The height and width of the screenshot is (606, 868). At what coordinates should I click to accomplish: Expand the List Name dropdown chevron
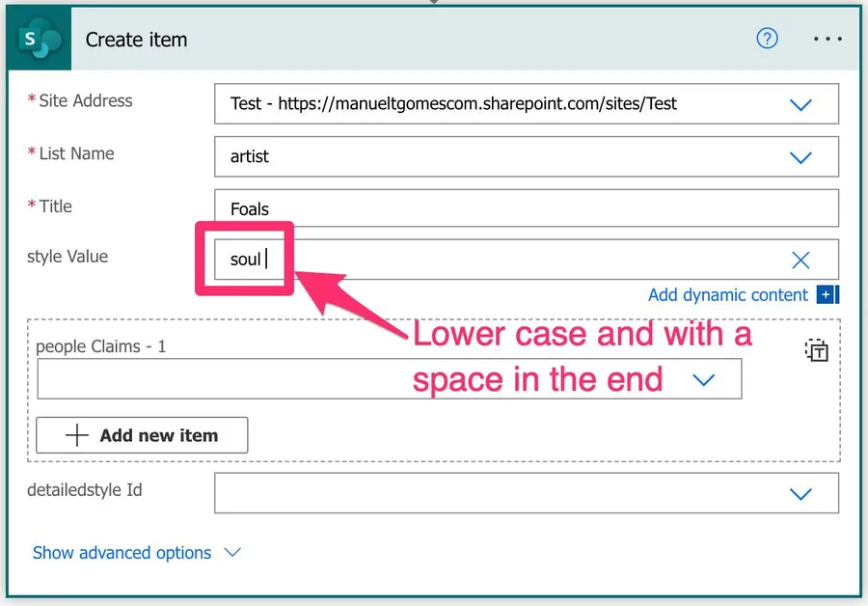(x=800, y=157)
